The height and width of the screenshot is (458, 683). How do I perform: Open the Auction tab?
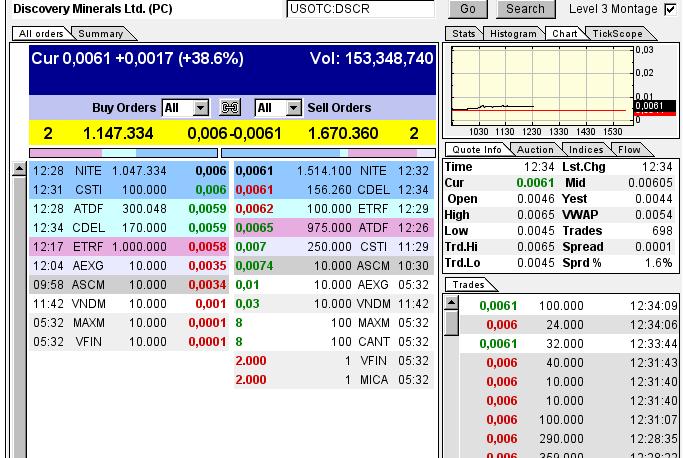(x=535, y=149)
